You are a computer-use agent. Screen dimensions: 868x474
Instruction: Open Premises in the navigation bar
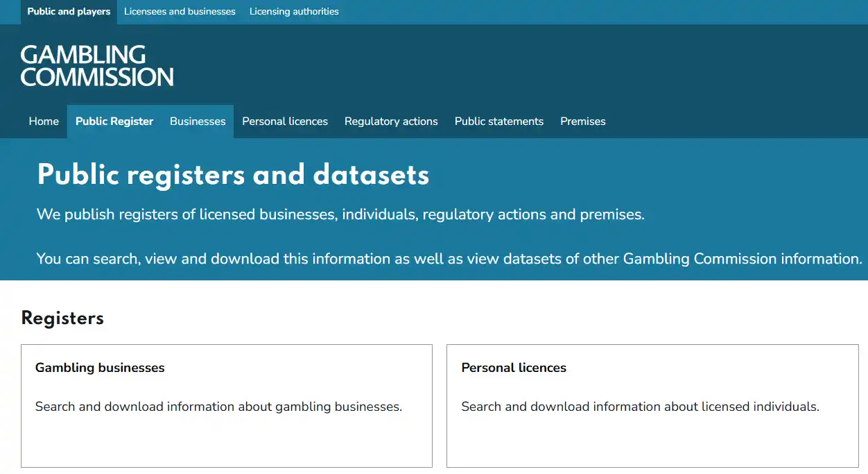(x=583, y=121)
